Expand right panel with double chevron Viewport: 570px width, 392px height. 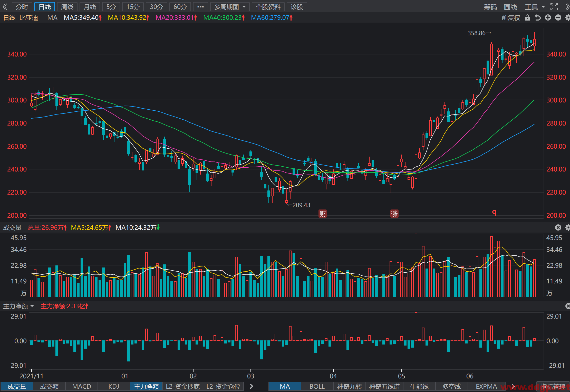[x=567, y=7]
